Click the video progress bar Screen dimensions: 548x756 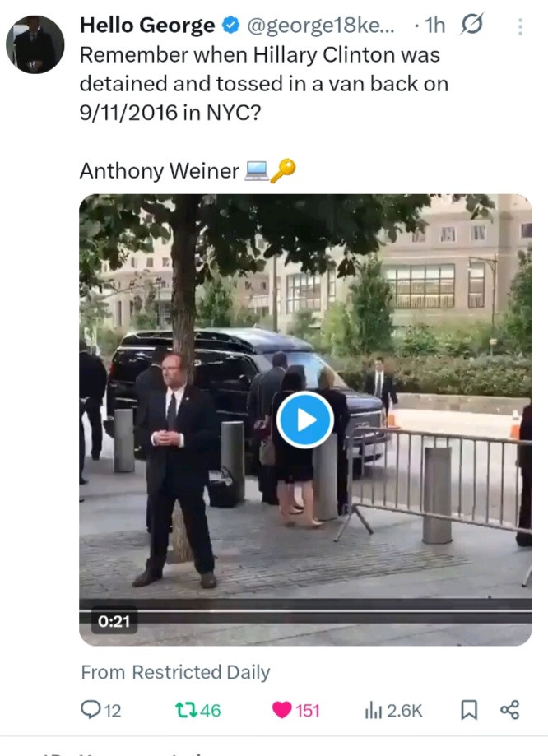point(305,610)
